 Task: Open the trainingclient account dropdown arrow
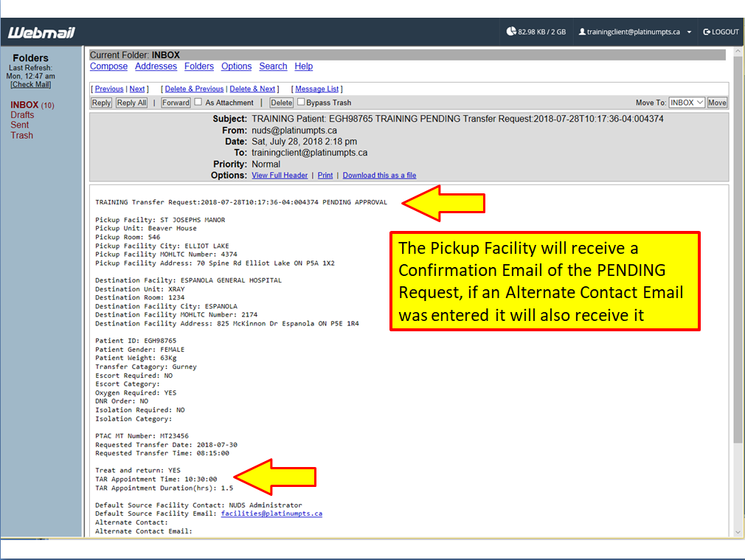(x=689, y=32)
